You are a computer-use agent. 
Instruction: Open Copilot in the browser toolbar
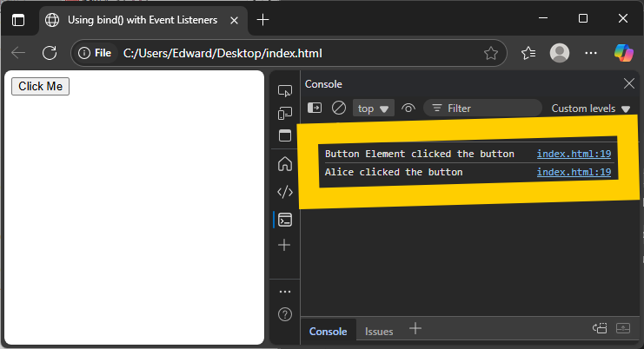pos(623,53)
